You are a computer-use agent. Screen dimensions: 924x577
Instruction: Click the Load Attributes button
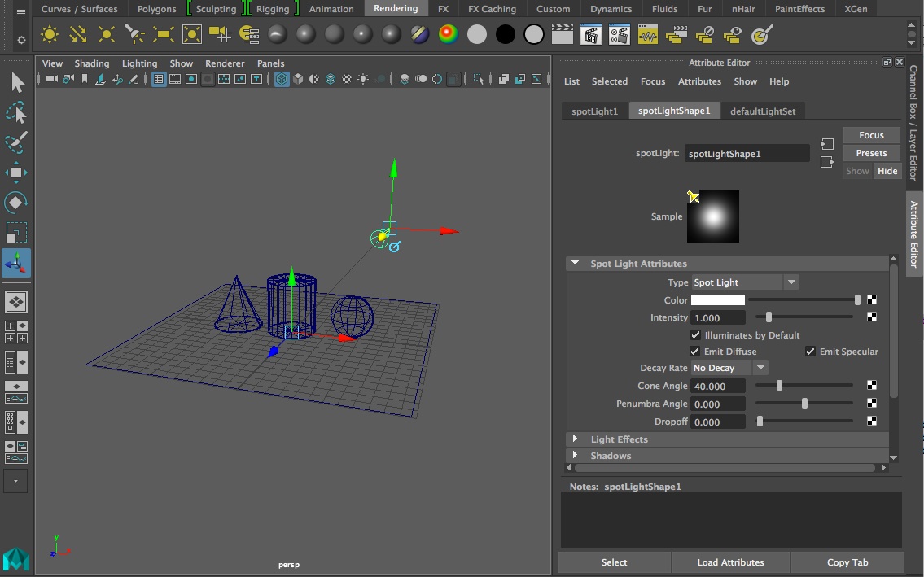pos(730,562)
